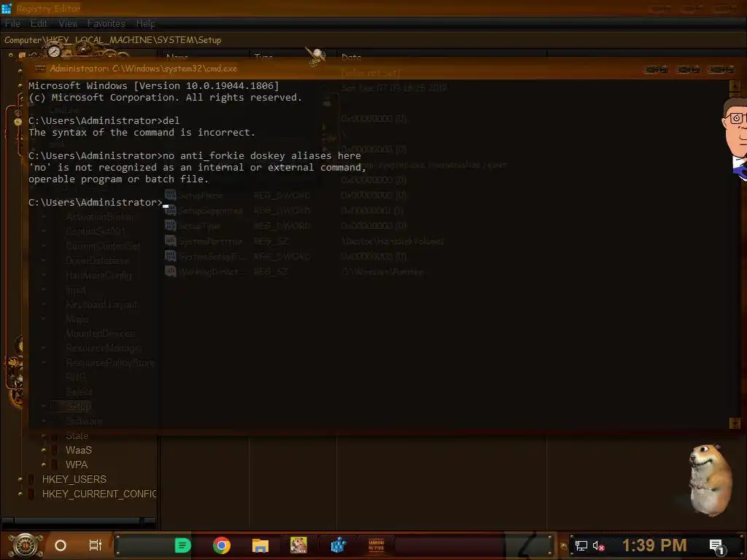This screenshot has width=747, height=560.
Task: Select the WaaS registry key
Action: click(x=79, y=450)
